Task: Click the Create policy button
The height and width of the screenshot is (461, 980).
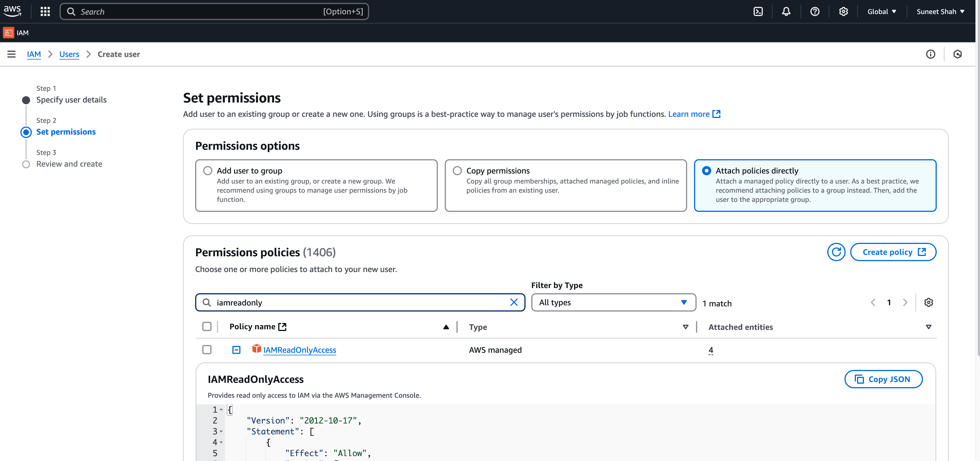Action: tap(893, 252)
